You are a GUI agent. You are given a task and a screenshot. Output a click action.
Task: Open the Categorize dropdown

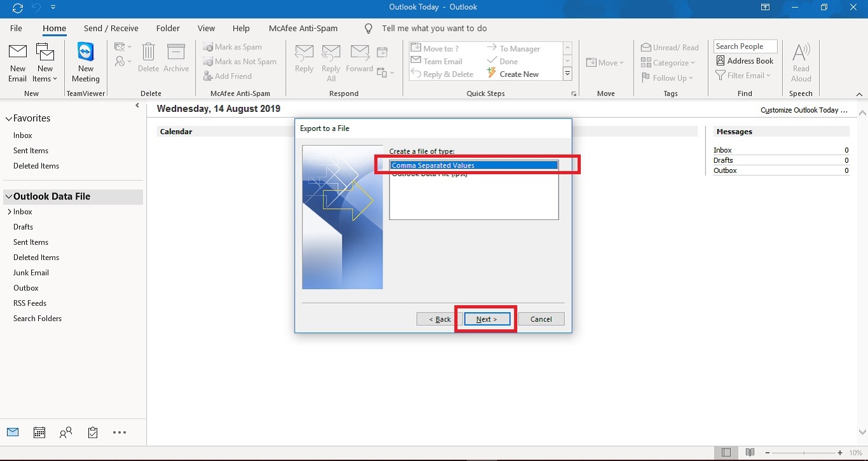(668, 62)
